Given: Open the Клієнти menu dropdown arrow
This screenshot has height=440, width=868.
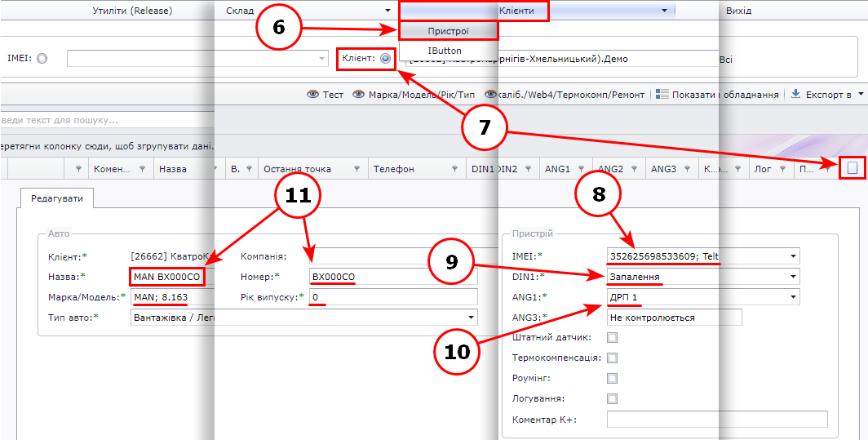Looking at the screenshot, I should [x=664, y=11].
